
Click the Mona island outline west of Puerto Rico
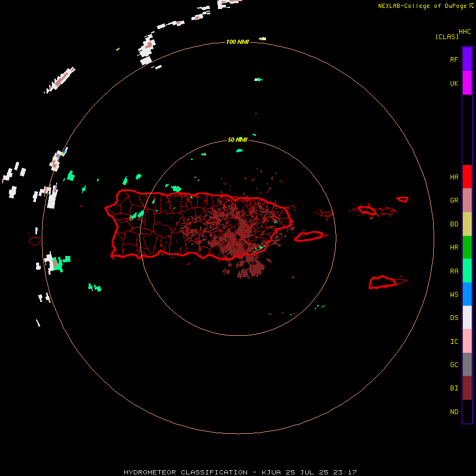coord(34,241)
